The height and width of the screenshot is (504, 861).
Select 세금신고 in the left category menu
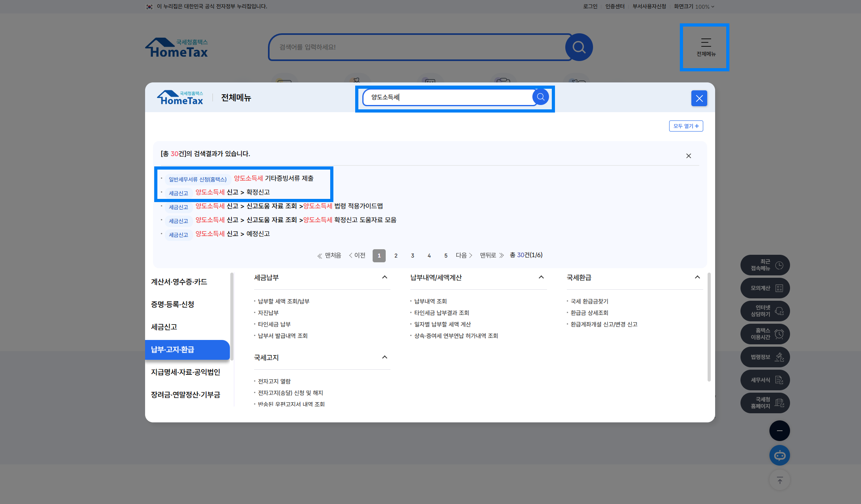tap(164, 327)
